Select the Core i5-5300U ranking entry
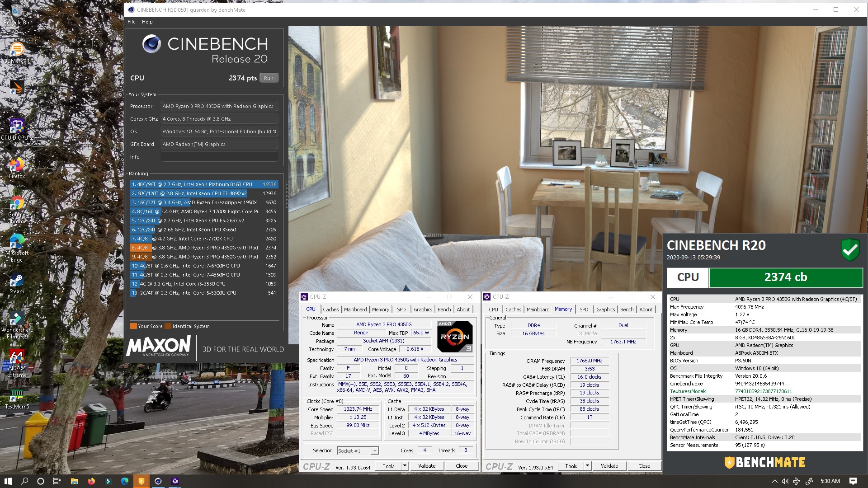The image size is (868, 488). 204,293
